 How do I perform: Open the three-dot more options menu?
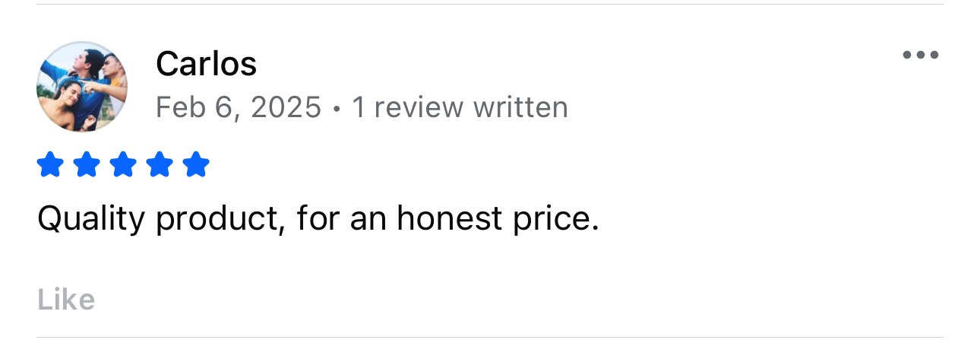[920, 55]
